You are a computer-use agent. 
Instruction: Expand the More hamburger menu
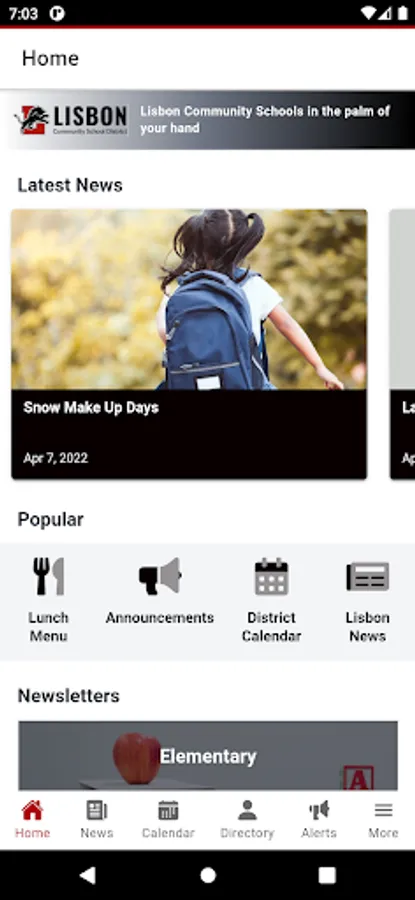383,820
